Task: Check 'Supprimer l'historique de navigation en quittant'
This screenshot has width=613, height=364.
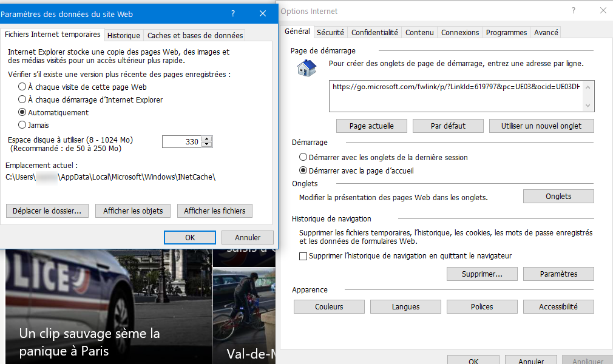Action: pos(405,256)
